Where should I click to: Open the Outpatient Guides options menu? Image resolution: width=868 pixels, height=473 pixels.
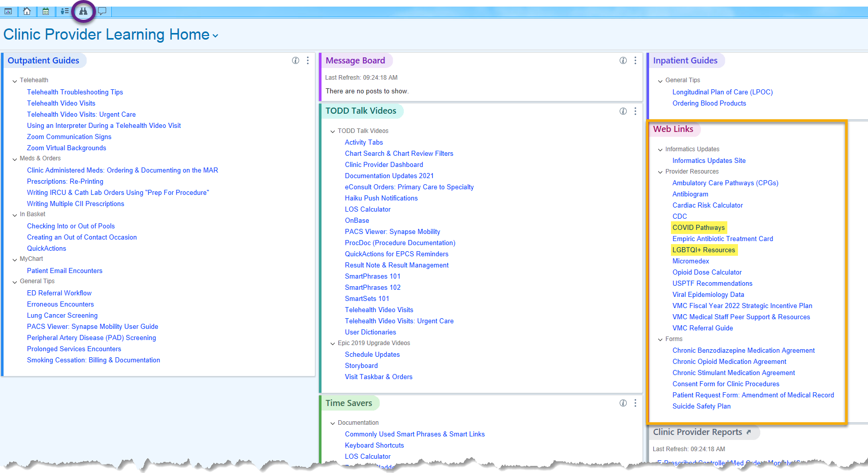tap(307, 60)
